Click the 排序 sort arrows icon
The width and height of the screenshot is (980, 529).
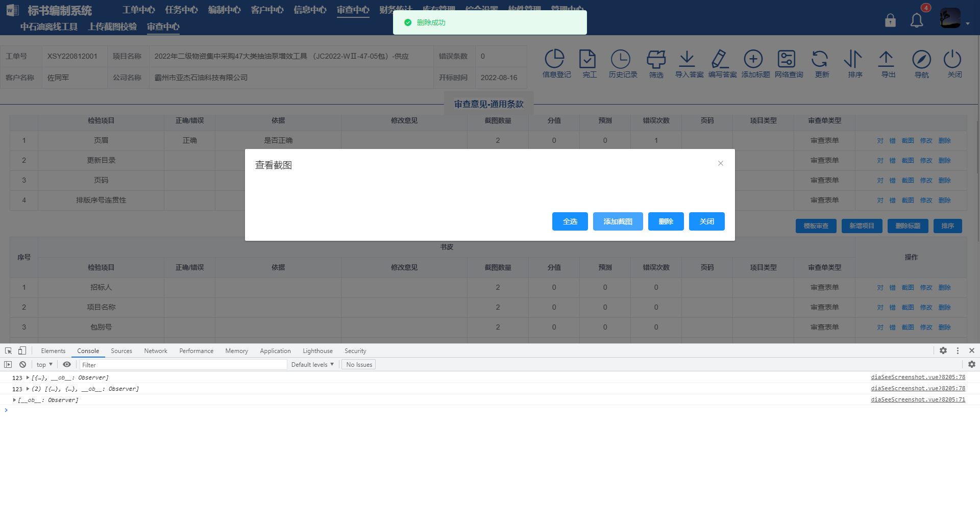[x=853, y=59]
